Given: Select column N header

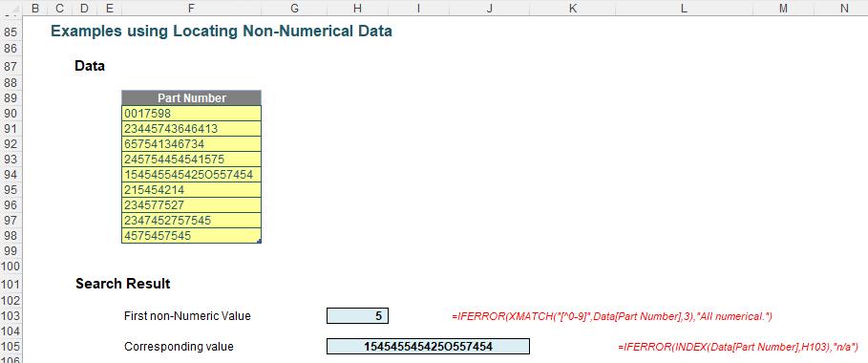Looking at the screenshot, I should tap(843, 8).
